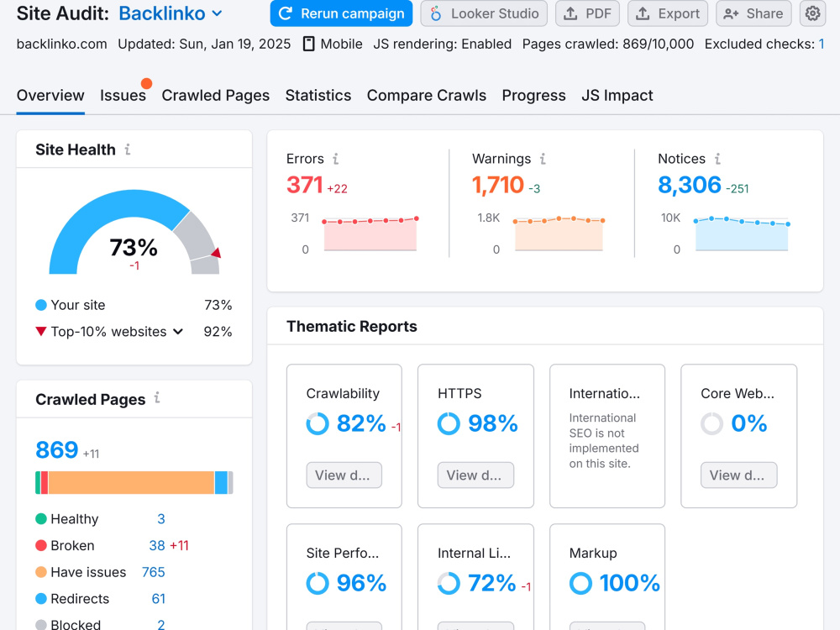
Task: Click the orange Have issues legend dot
Action: tap(40, 572)
